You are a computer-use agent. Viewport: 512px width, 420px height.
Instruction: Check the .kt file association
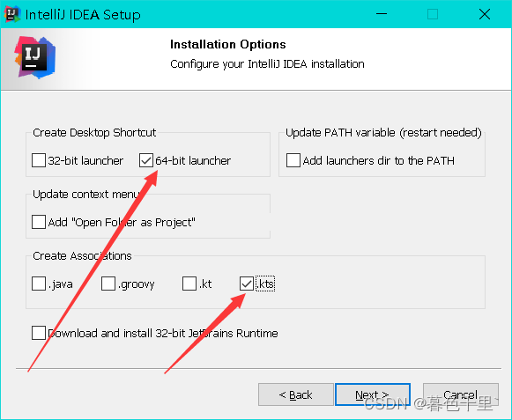point(189,284)
